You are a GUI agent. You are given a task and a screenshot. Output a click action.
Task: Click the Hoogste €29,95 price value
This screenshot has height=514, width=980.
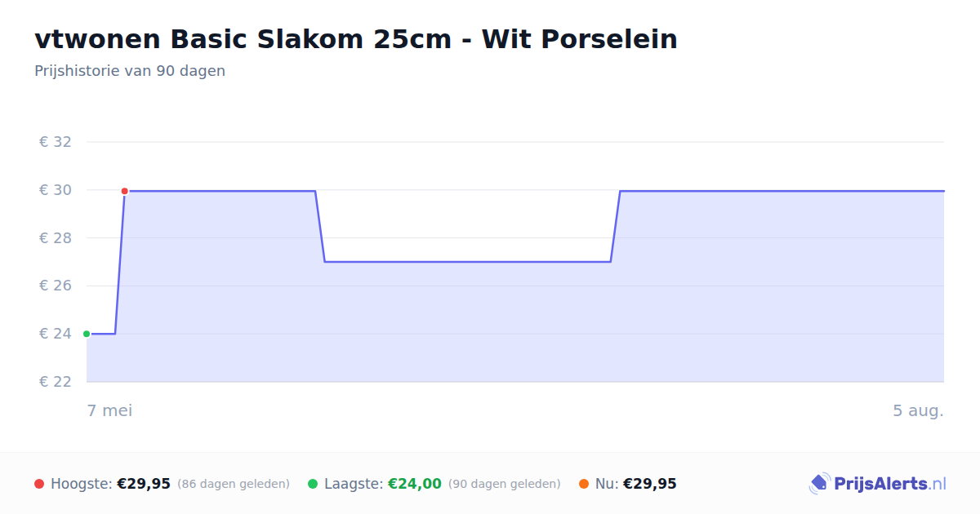(144, 484)
